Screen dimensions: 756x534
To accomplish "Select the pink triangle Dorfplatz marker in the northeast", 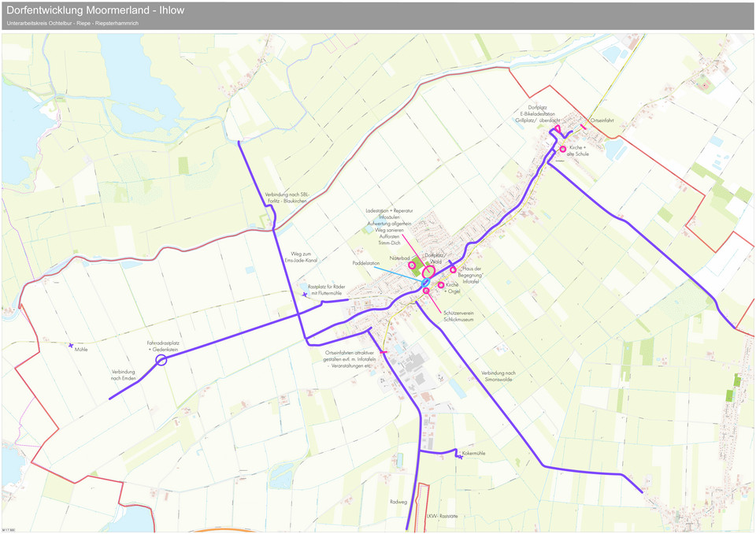I will [558, 128].
